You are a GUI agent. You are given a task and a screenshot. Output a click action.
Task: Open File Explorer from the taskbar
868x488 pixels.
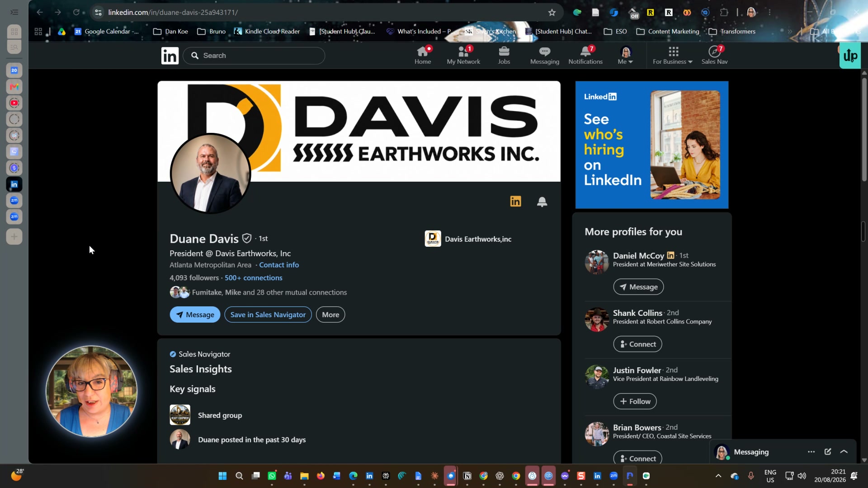[304, 476]
